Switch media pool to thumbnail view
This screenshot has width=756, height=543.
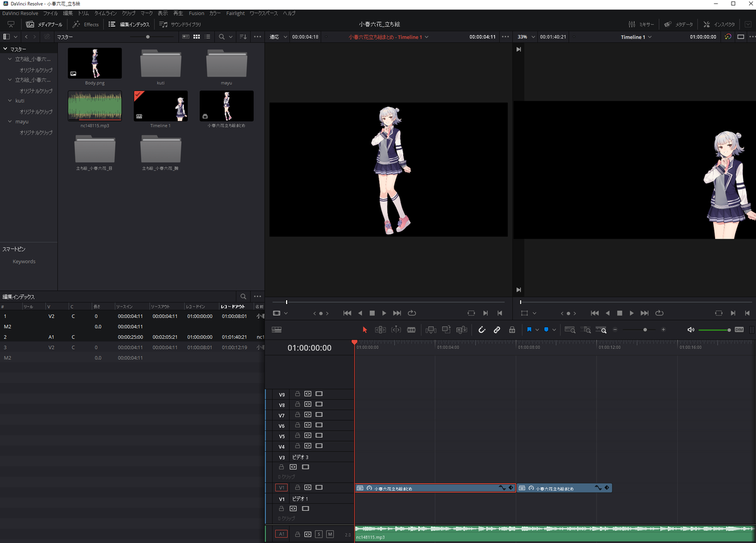pos(197,37)
